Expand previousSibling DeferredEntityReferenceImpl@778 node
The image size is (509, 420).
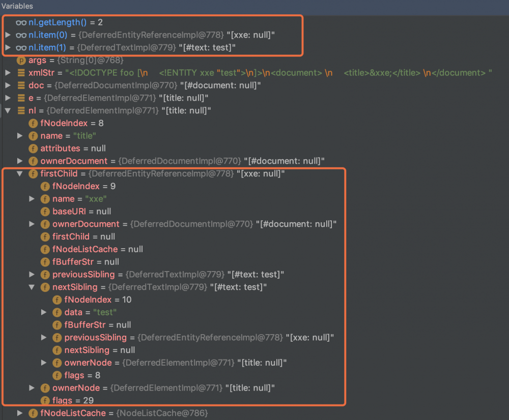coord(44,337)
